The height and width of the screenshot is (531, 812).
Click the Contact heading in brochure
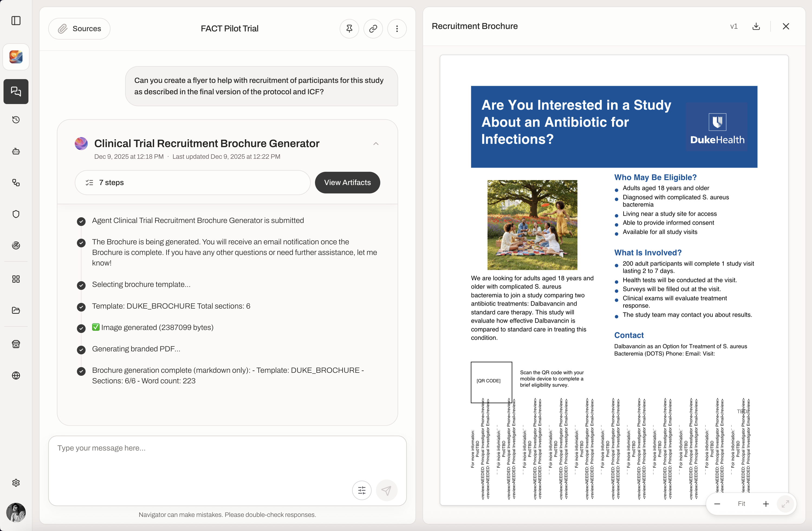tap(629, 335)
